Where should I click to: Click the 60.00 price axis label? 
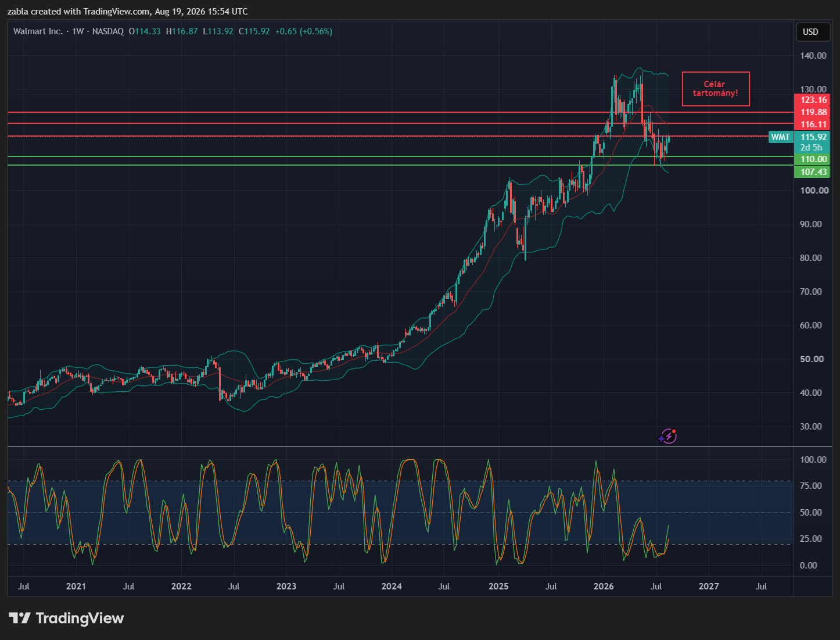811,325
